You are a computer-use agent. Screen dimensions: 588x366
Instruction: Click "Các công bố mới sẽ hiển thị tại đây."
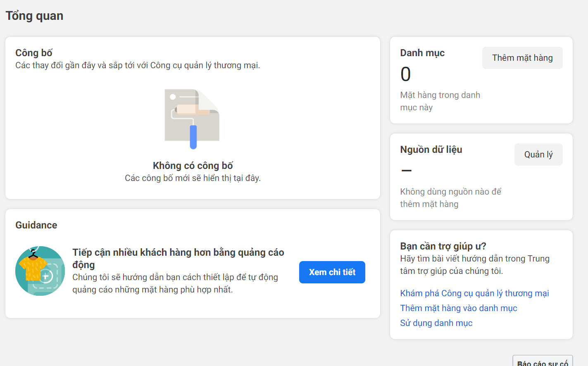(193, 178)
